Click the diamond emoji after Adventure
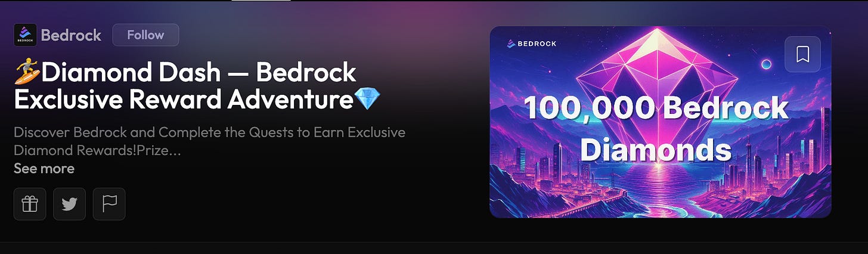 click(x=367, y=100)
